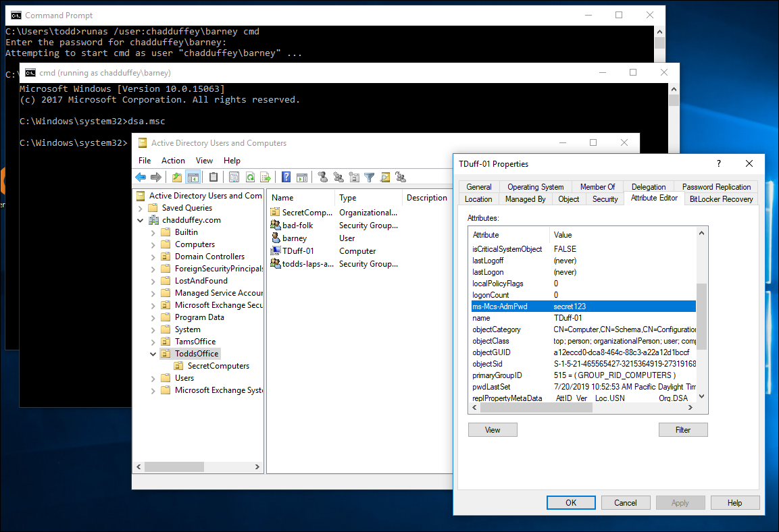Image resolution: width=779 pixels, height=532 pixels.
Task: Click the todds-laps-a... group icon
Action: pos(275,264)
